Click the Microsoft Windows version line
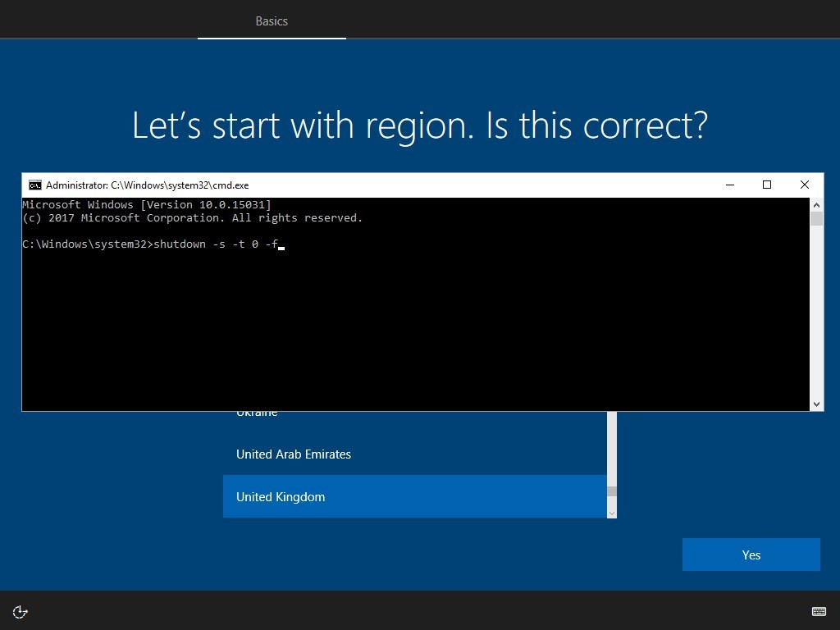Image resolution: width=840 pixels, height=630 pixels. (147, 204)
